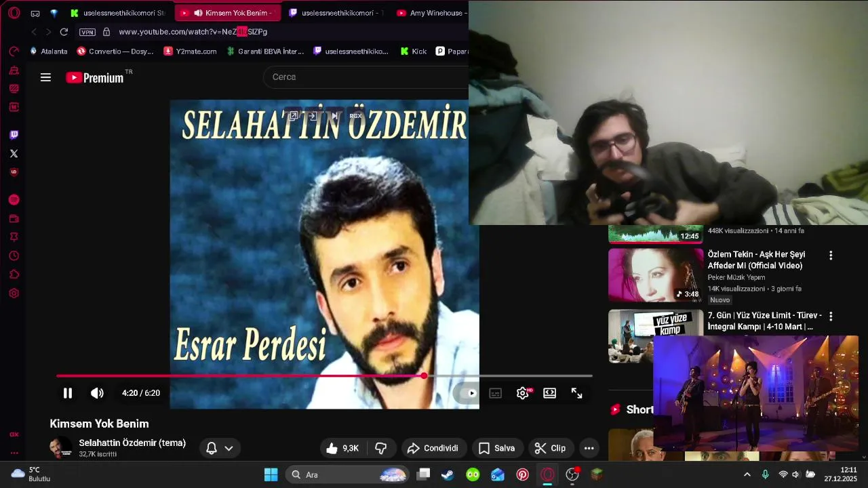
Task: Click the picture-in-picture concert video popup
Action: pos(755,393)
